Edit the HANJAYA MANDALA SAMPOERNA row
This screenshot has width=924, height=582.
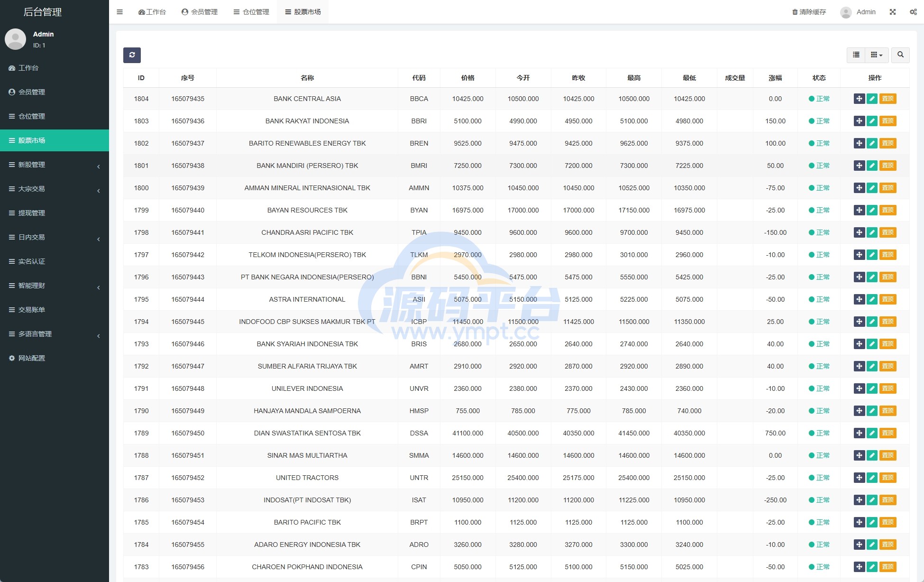point(872,411)
